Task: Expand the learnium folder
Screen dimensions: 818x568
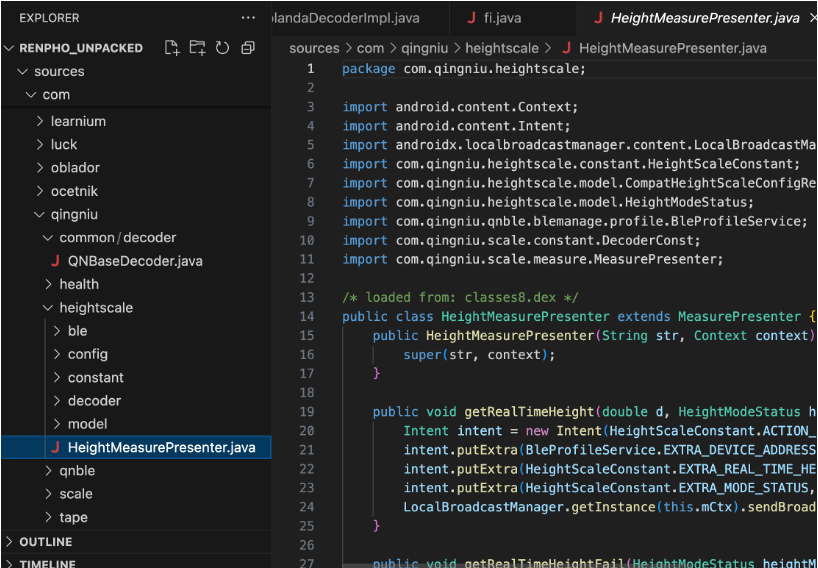Action: (78, 121)
